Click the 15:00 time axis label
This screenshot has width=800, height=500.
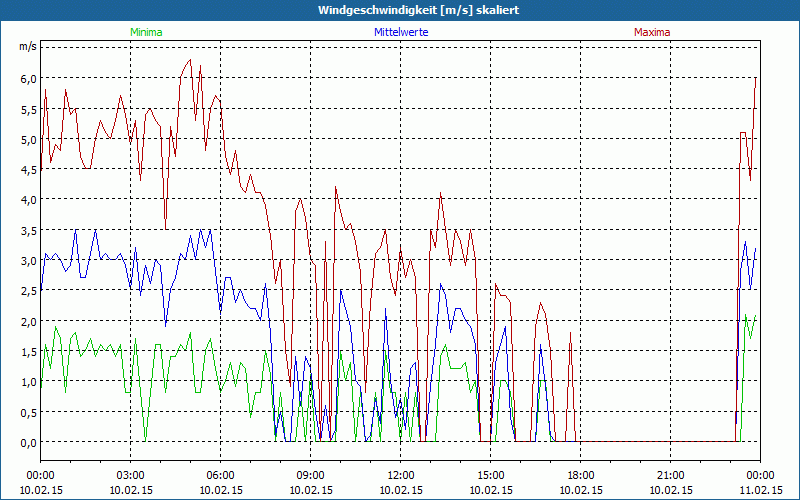click(491, 476)
